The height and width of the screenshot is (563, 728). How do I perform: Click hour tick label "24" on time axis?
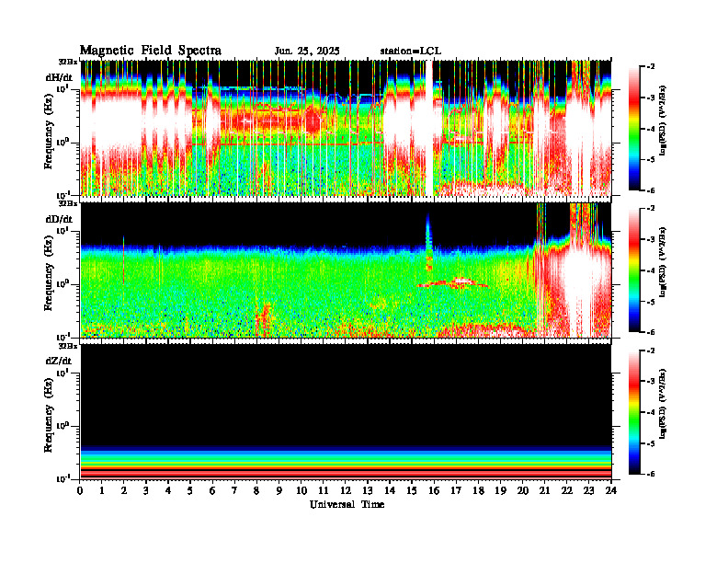tap(611, 490)
